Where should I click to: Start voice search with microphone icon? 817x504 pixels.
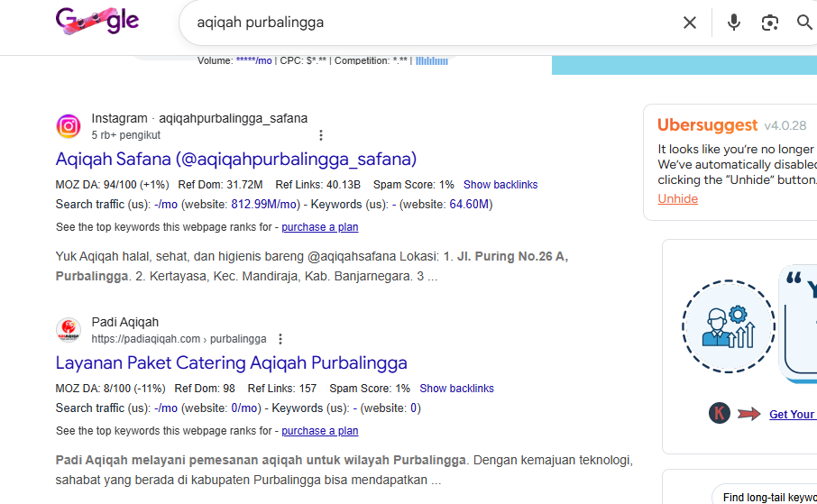tap(734, 23)
